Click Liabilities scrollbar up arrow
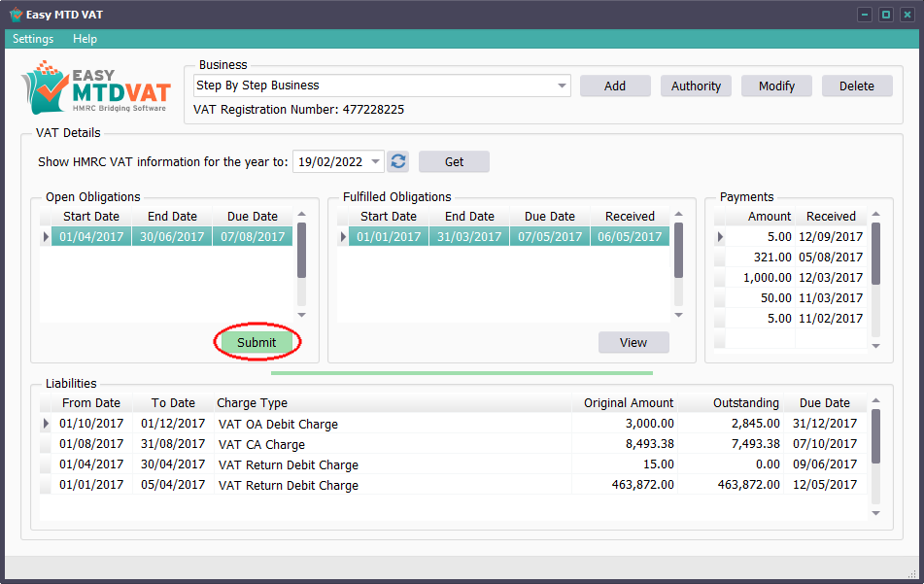 pos(875,400)
